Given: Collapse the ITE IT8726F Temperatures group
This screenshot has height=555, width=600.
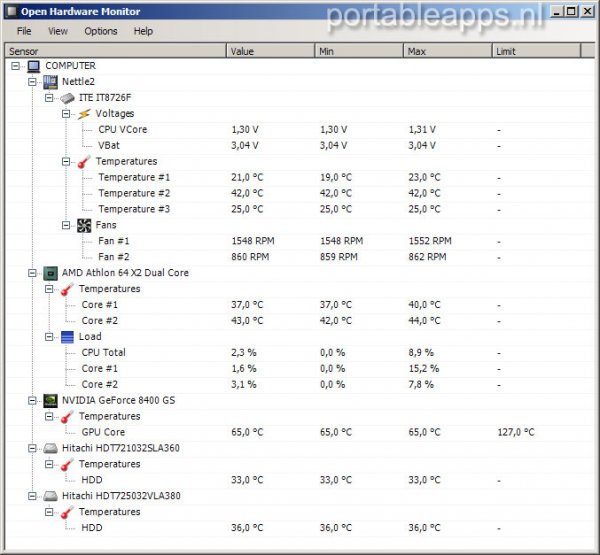Looking at the screenshot, I should pyautogui.click(x=66, y=162).
